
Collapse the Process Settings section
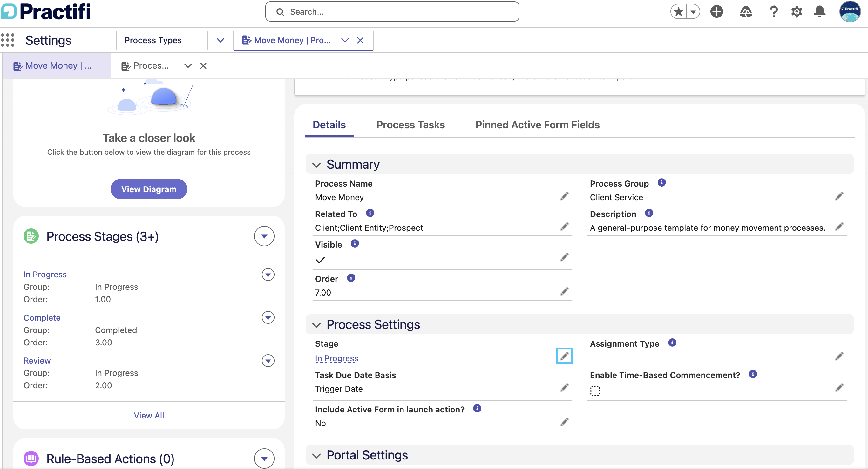tap(316, 325)
